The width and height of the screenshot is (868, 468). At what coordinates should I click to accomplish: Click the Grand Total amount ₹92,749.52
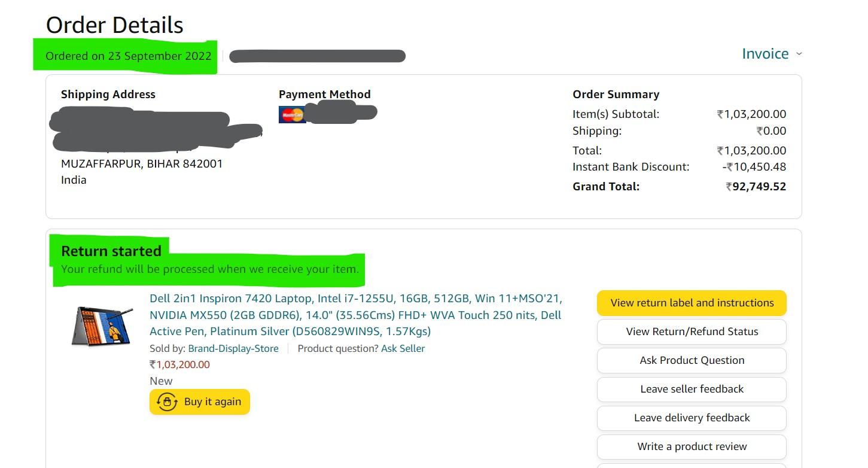(x=756, y=187)
